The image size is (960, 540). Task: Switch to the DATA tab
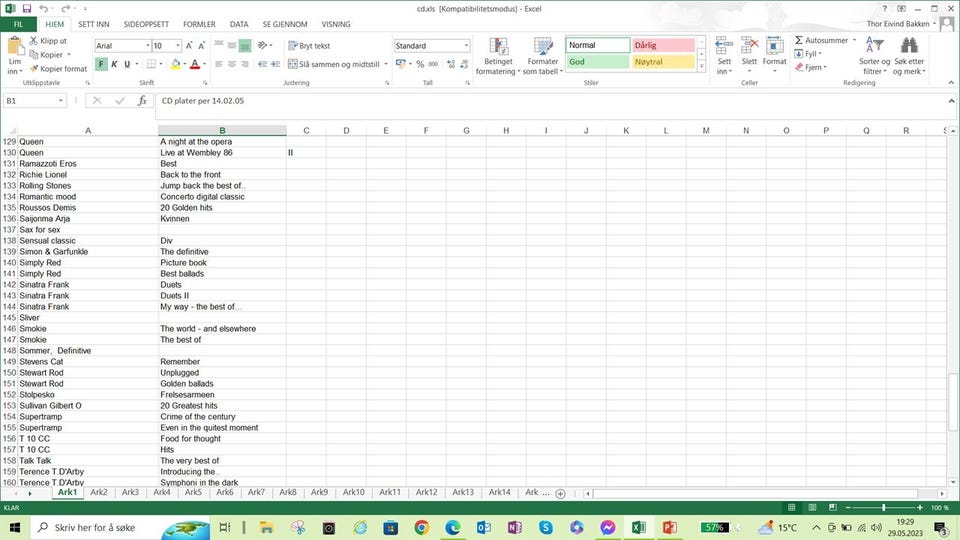pos(239,24)
